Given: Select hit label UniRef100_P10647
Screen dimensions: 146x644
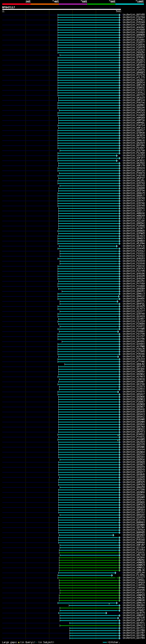Looking at the screenshot, I should (x=134, y=148).
